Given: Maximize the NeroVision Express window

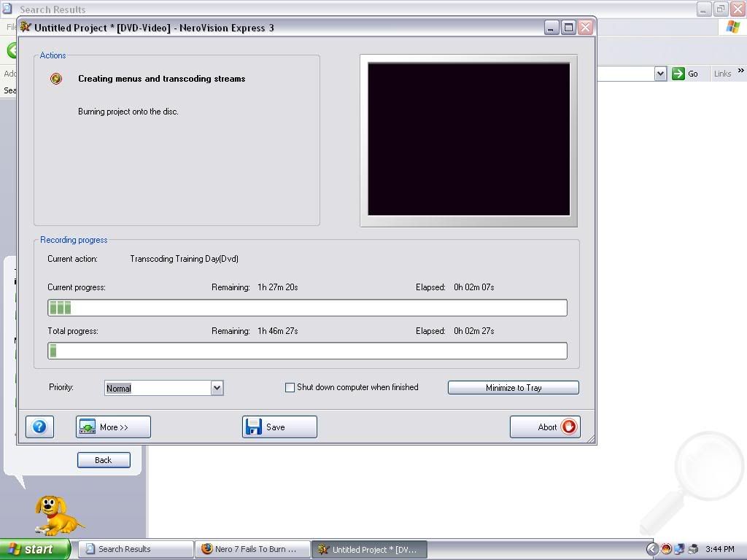Looking at the screenshot, I should [x=568, y=28].
